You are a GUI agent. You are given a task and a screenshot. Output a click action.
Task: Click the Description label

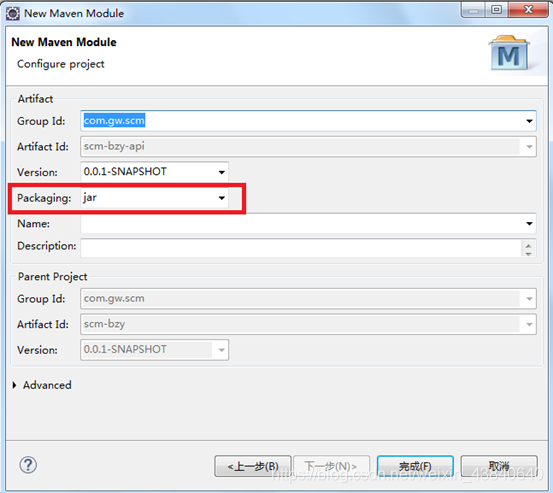click(47, 246)
